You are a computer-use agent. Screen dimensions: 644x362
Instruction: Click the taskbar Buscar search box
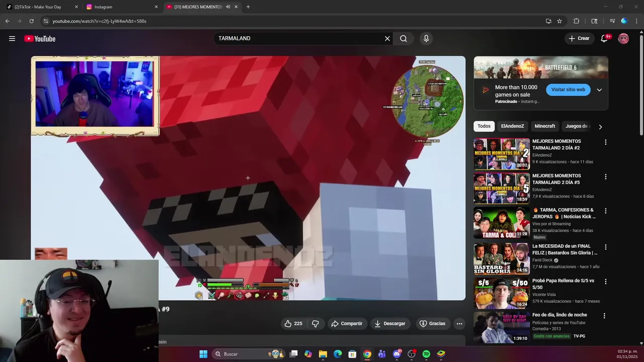click(x=249, y=354)
